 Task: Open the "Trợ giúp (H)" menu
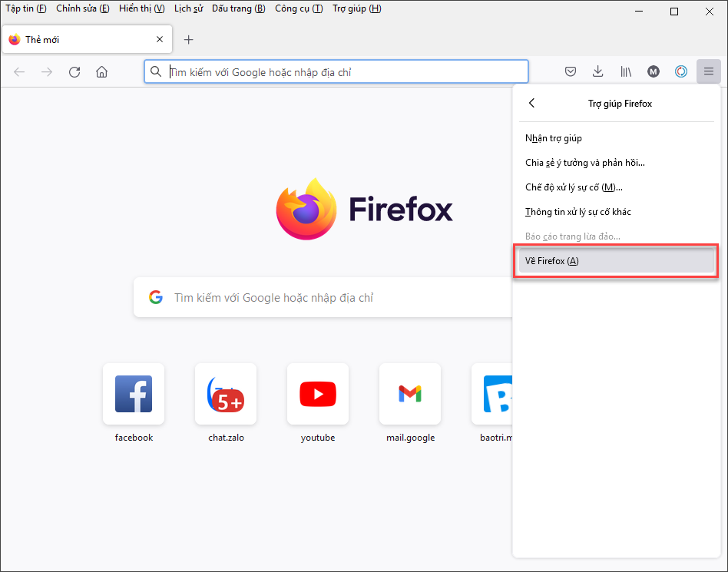tap(356, 8)
